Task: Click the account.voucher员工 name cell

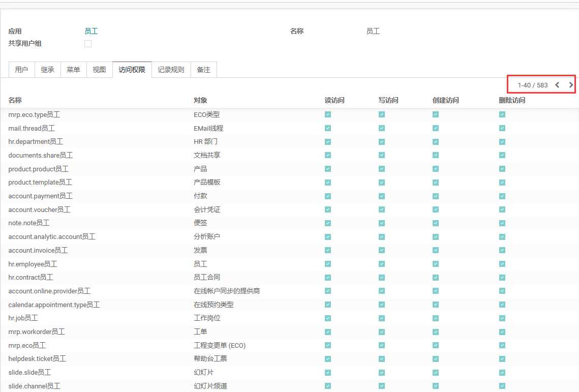Action: 40,209
